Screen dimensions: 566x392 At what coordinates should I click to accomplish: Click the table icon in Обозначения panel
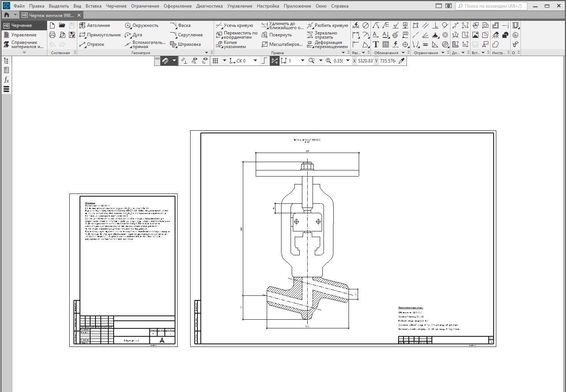coord(386,44)
